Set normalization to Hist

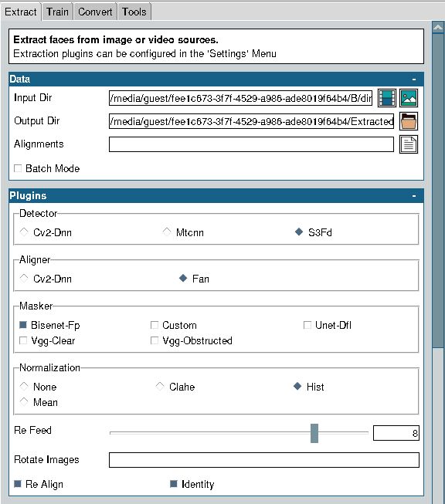(x=297, y=387)
